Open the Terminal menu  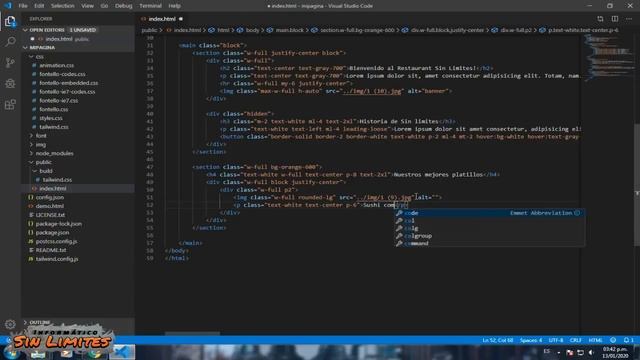pyautogui.click(x=150, y=6)
